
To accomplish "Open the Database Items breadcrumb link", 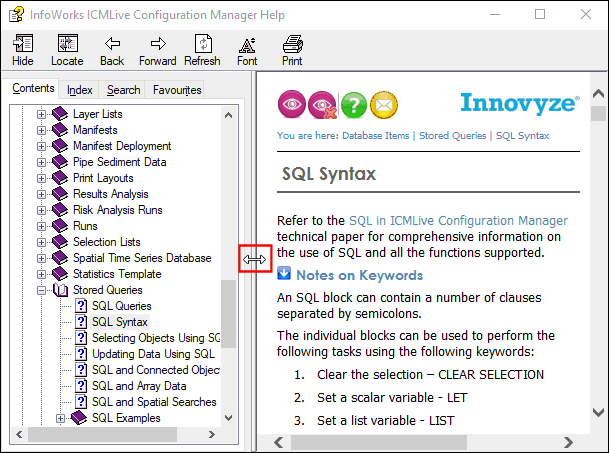I will (376, 136).
